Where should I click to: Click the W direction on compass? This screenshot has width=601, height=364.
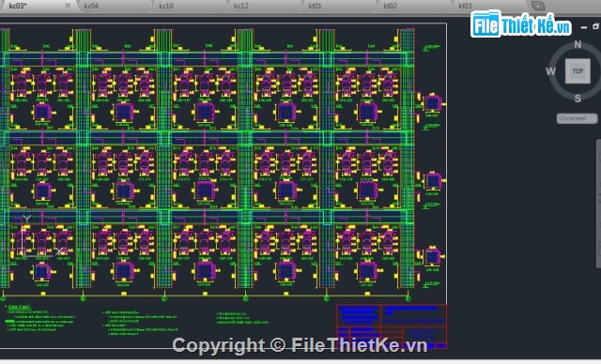(551, 71)
